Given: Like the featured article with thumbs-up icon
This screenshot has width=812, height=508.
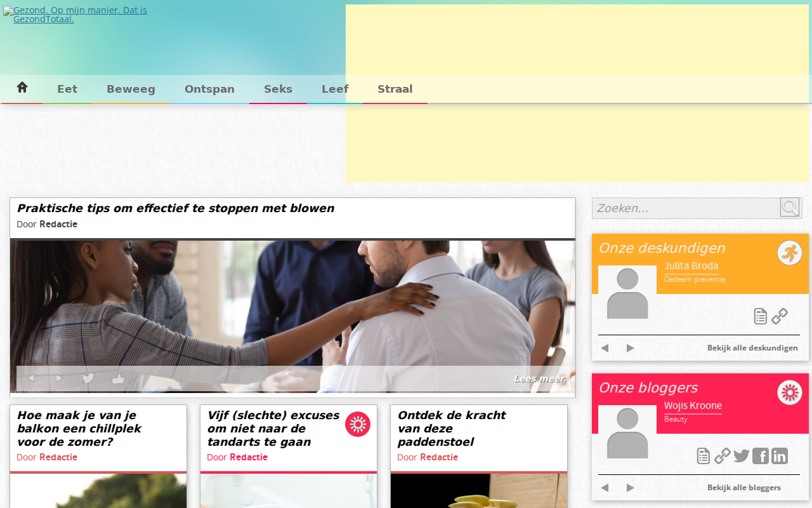Looking at the screenshot, I should click(118, 378).
